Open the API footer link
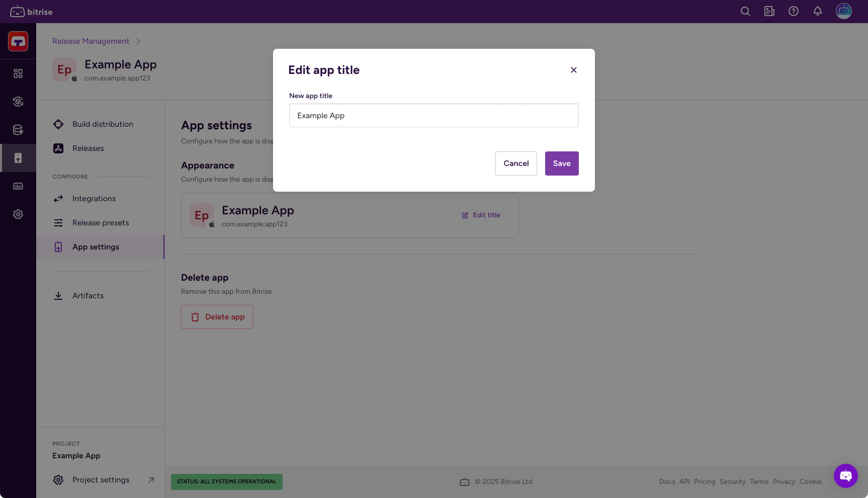868x498 pixels. tap(684, 482)
